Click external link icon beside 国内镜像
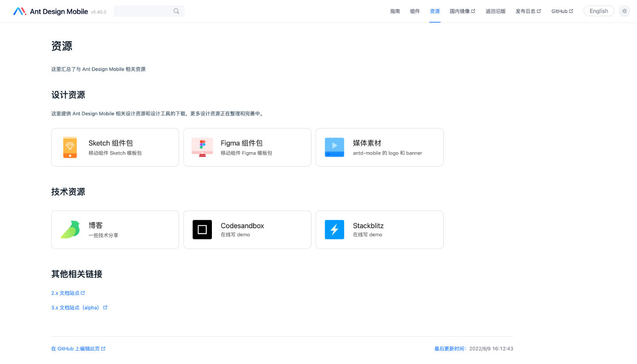This screenshot has height=364, width=637. click(473, 11)
